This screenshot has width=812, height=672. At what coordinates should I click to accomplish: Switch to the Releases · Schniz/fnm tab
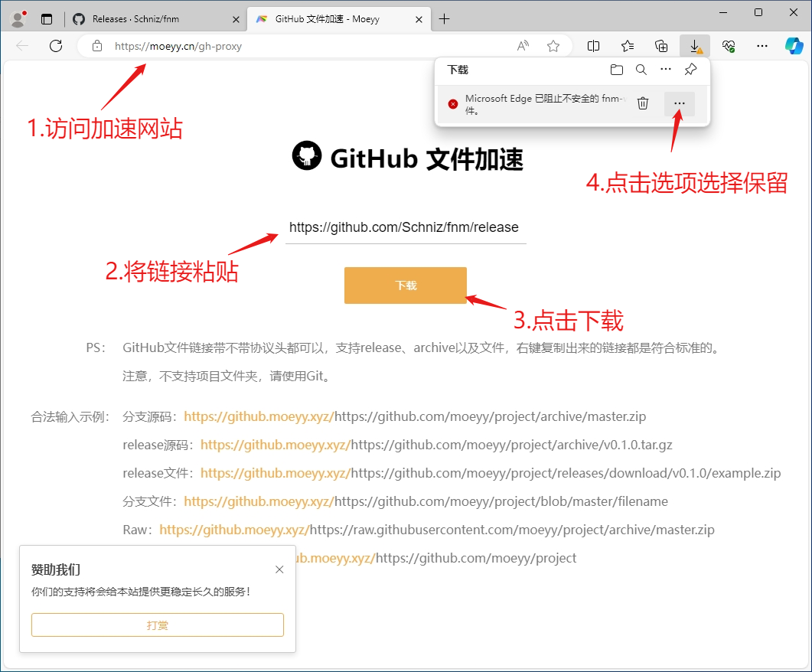point(135,19)
